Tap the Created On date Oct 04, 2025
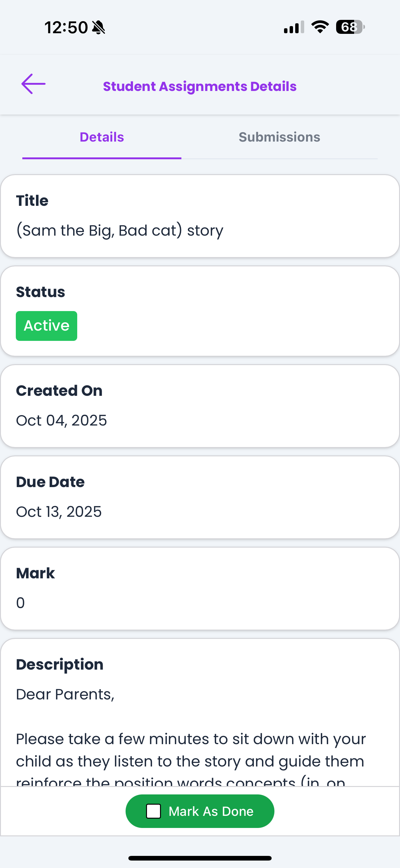The height and width of the screenshot is (868, 400). point(61,421)
